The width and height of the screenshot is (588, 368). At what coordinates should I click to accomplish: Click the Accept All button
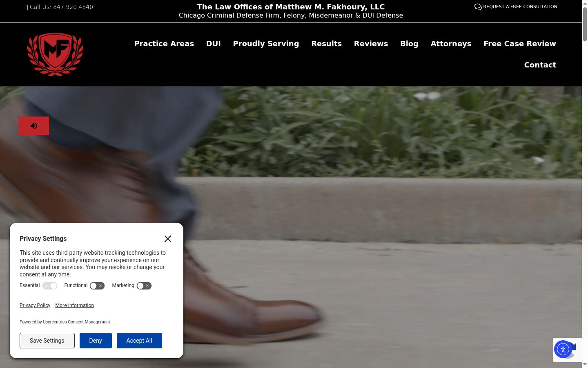tap(139, 341)
